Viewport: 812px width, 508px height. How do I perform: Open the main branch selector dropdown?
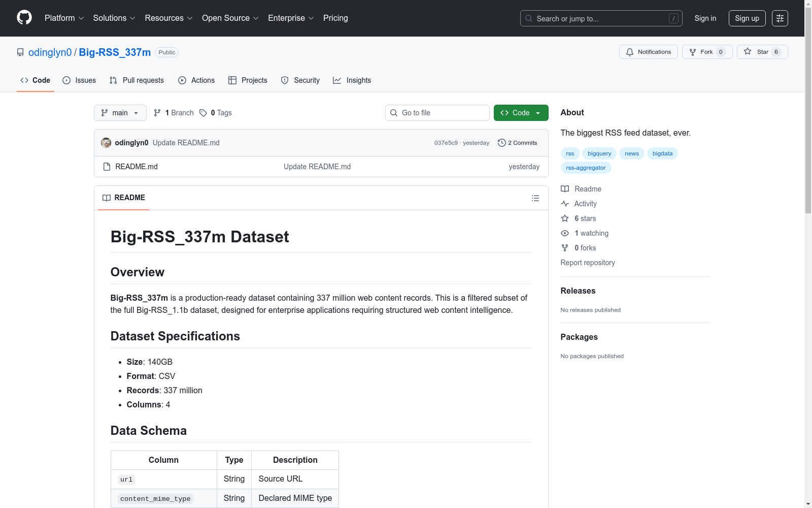click(120, 113)
